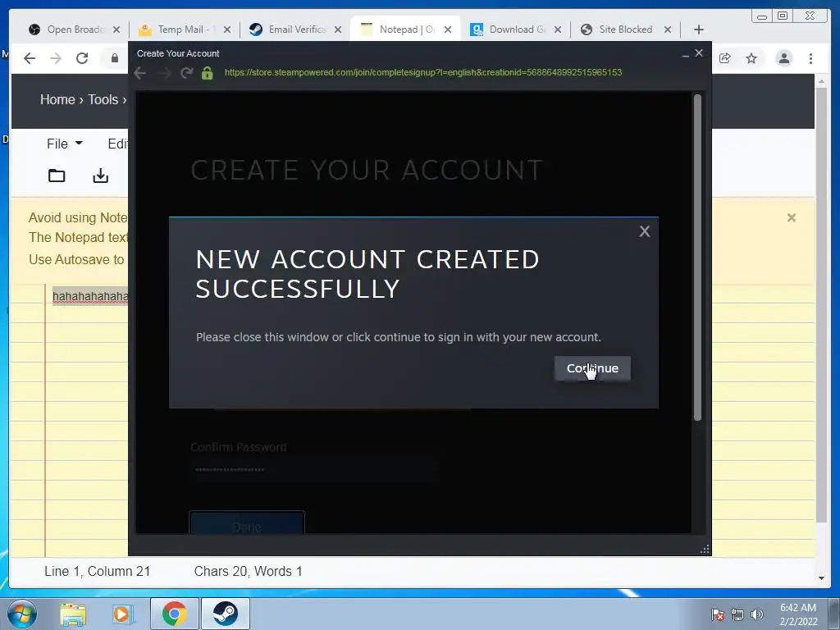Click the Chrome taskbar icon

(x=174, y=614)
